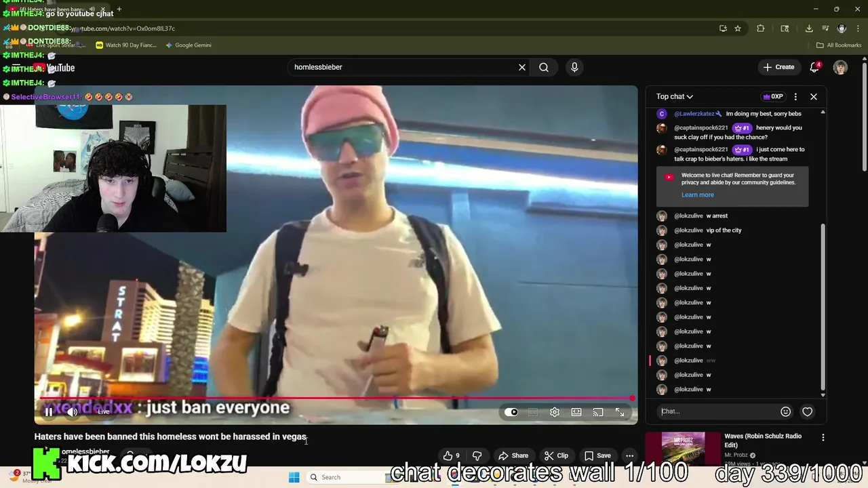This screenshot has height=488, width=868.
Task: Click @lokzulive 'w arrest' chat message
Action: pos(717,216)
